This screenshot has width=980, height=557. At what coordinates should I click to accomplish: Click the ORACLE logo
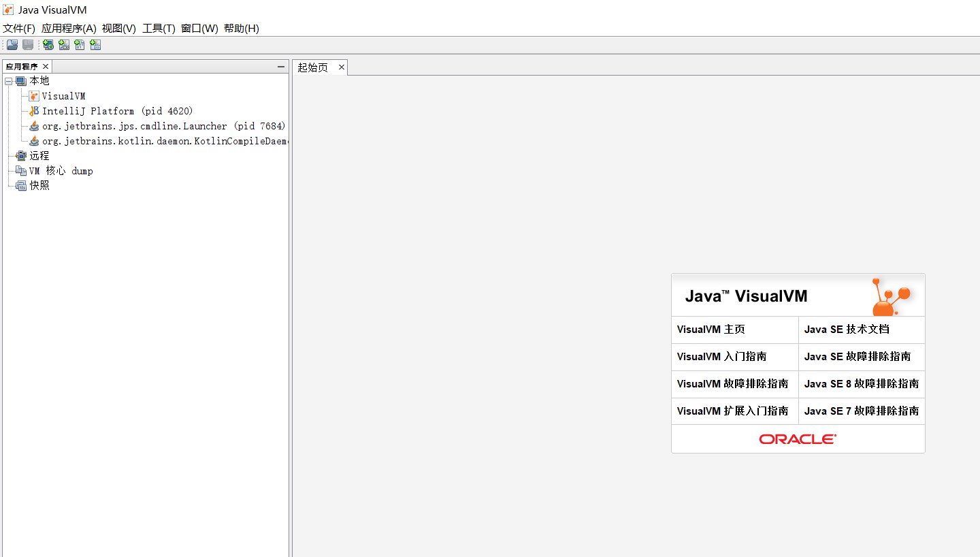point(798,439)
